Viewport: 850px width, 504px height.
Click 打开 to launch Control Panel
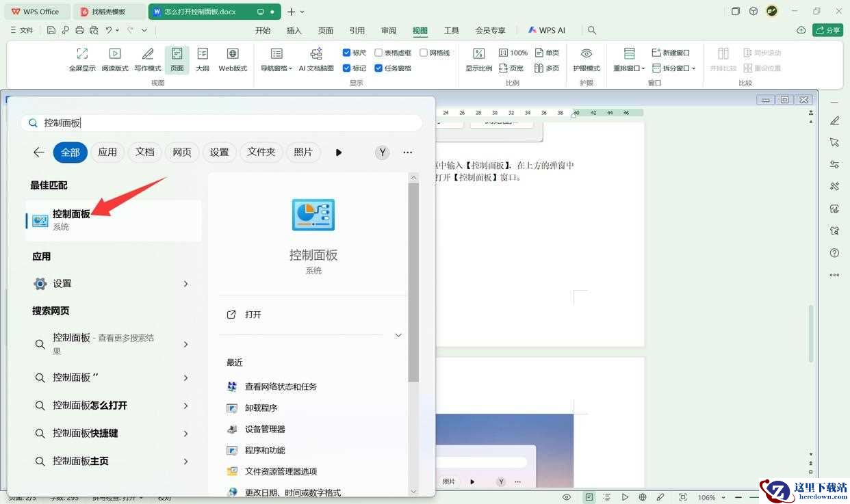253,315
